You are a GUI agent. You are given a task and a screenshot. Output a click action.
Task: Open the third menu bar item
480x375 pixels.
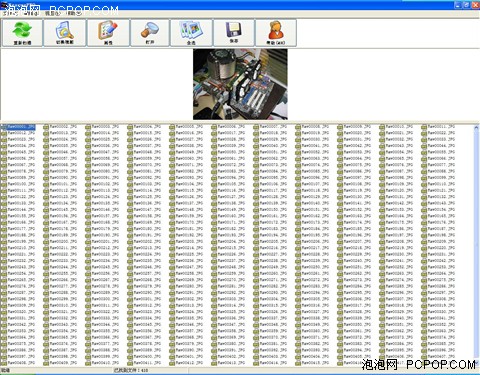tap(53, 13)
